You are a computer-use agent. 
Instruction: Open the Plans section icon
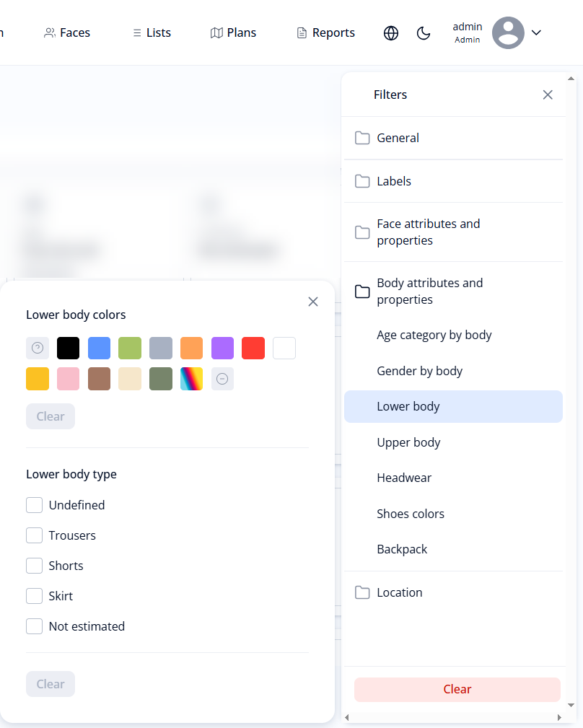(216, 32)
